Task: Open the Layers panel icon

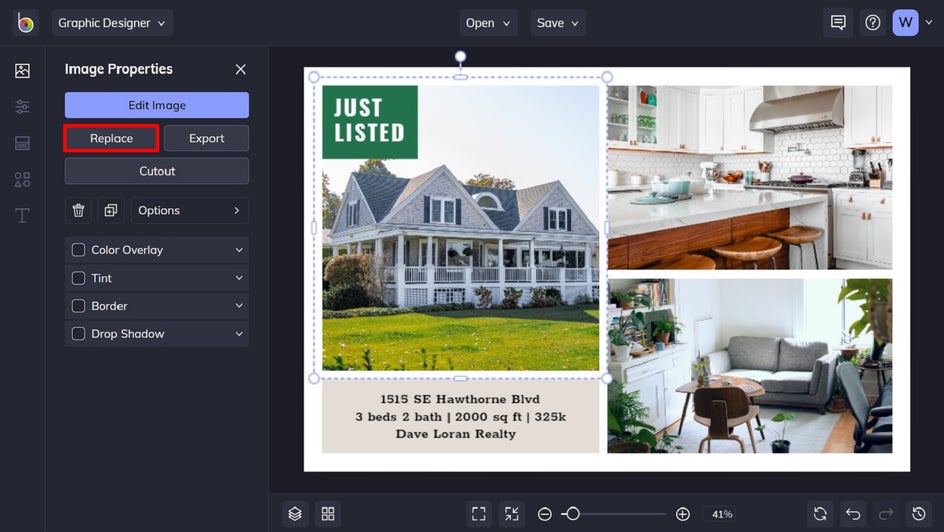Action: tap(295, 514)
